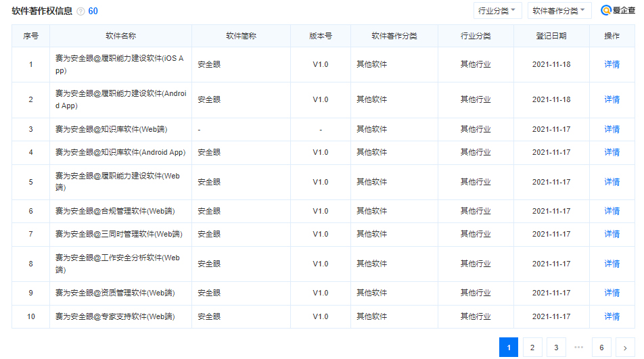Open 详情 for 履职能力建设软件(Android App) row
644x359 pixels.
click(x=612, y=99)
